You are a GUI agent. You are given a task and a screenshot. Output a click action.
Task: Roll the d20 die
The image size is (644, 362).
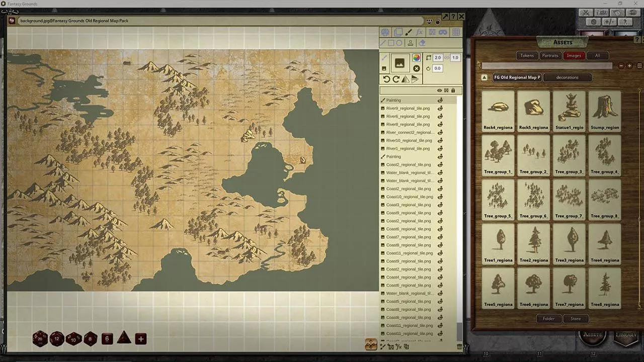[x=40, y=338]
